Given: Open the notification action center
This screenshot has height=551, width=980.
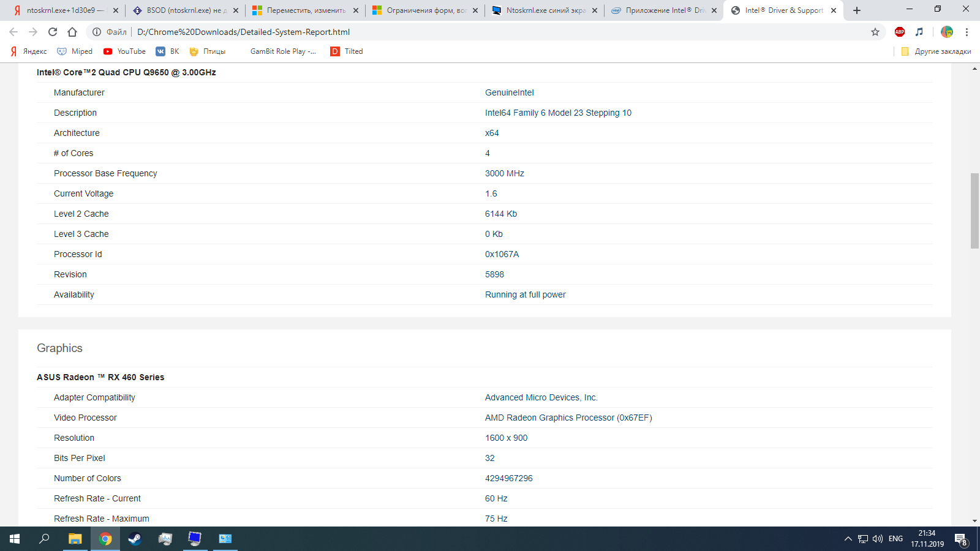Looking at the screenshot, I should tap(961, 539).
